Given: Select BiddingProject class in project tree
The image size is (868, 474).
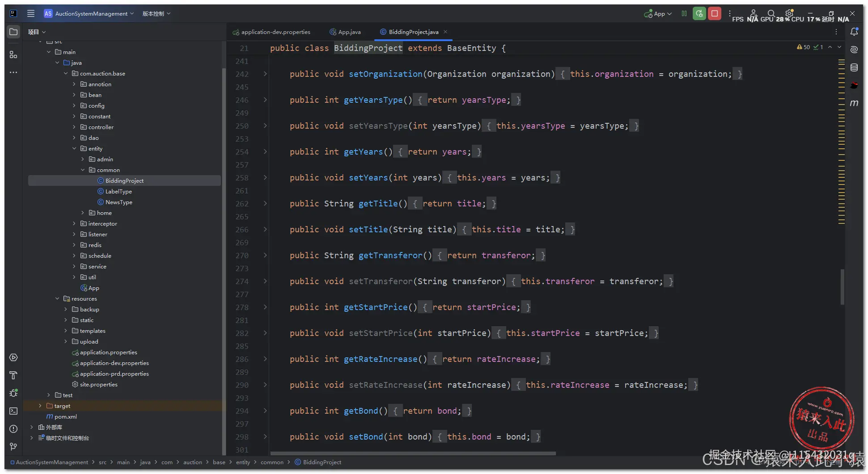Looking at the screenshot, I should (124, 180).
